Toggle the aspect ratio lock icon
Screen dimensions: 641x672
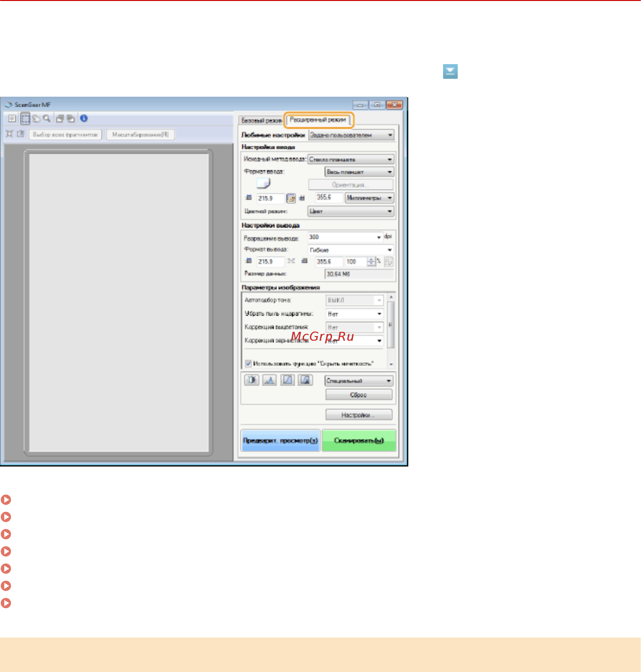click(291, 198)
